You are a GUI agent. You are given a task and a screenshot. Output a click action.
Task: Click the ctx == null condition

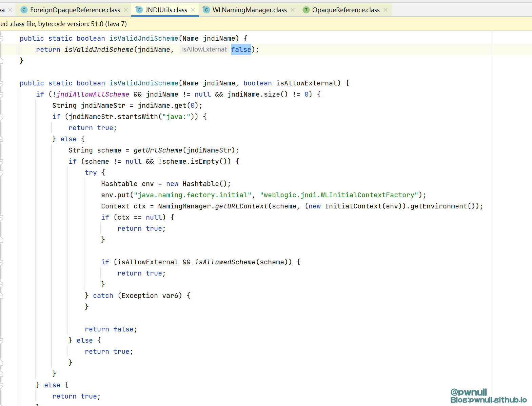pos(140,217)
